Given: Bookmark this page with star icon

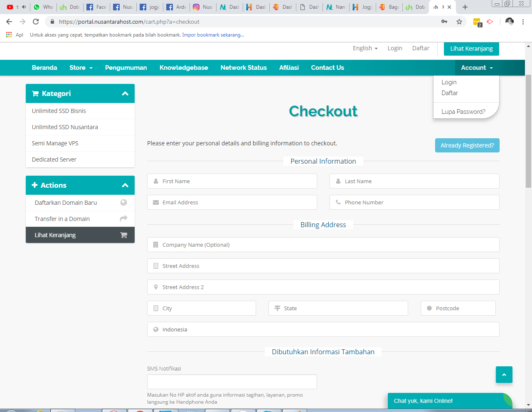Looking at the screenshot, I should [x=459, y=22].
